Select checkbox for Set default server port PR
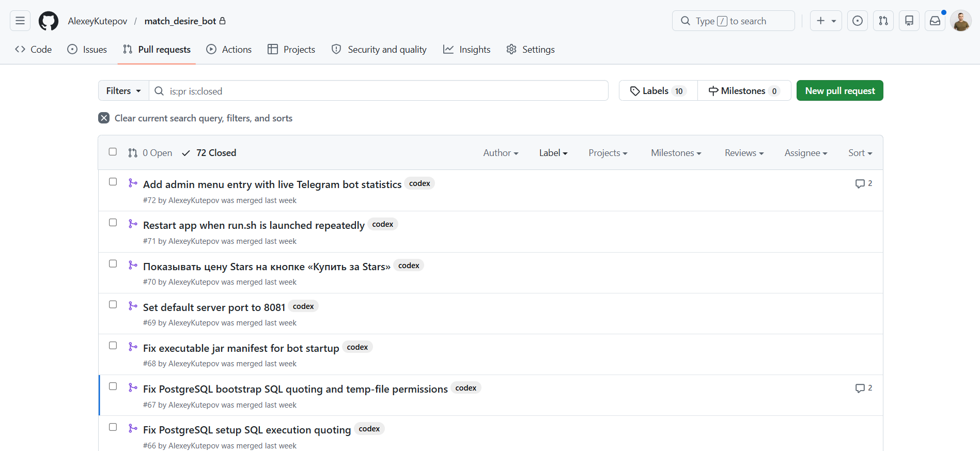Screen dimensions: 980x451 pyautogui.click(x=113, y=304)
